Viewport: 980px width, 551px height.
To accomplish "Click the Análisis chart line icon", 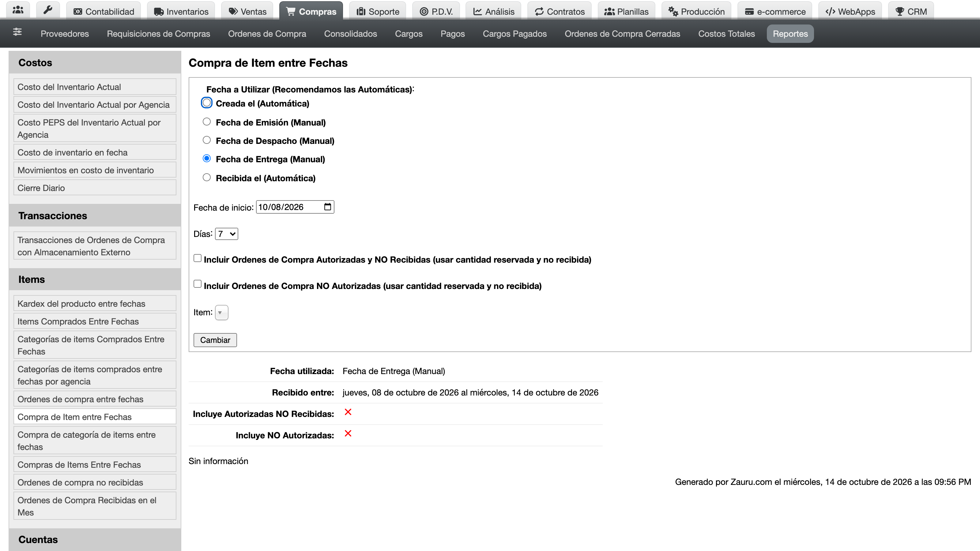I will point(477,12).
